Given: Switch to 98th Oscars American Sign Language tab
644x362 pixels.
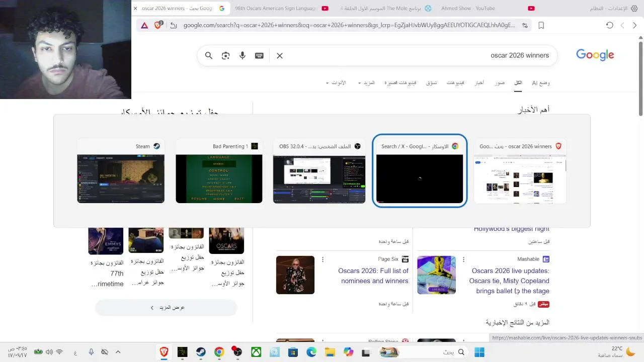Looking at the screenshot, I should click(281, 9).
